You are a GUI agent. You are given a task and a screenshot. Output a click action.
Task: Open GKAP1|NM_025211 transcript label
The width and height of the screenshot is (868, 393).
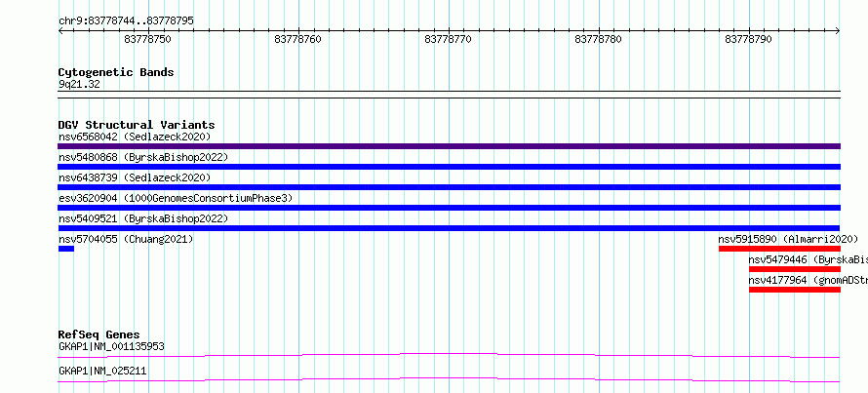pos(102,371)
